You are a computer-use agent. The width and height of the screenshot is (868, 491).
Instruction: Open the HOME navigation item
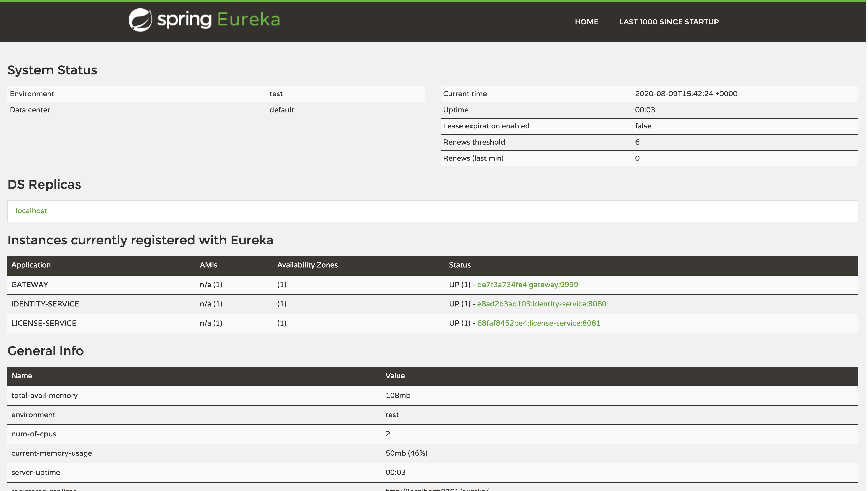pyautogui.click(x=586, y=22)
